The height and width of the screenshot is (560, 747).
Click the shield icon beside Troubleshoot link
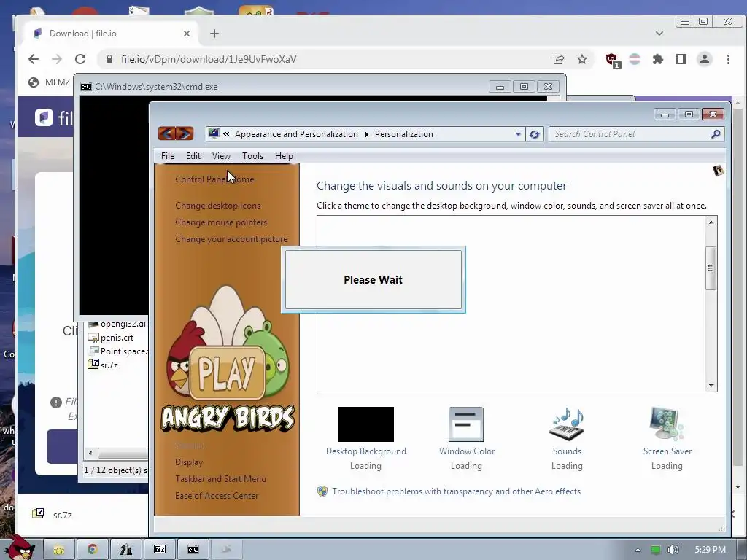(322, 491)
